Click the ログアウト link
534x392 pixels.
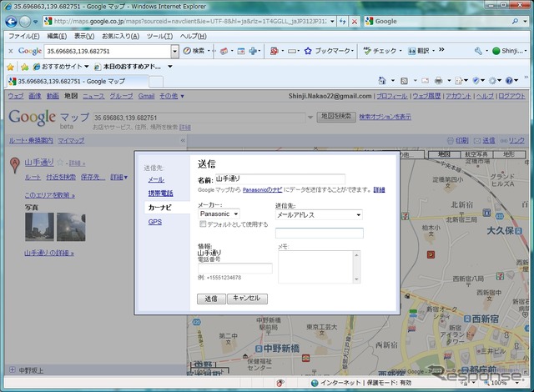[x=511, y=96]
